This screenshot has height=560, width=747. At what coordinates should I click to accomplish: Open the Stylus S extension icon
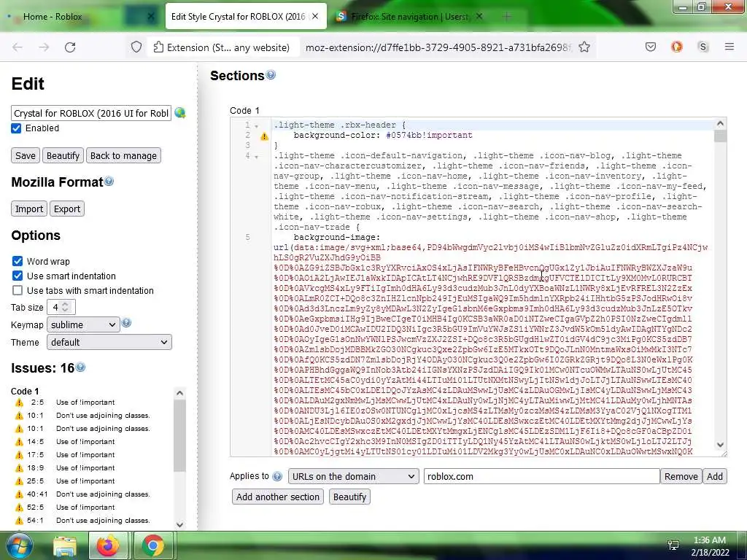pyautogui.click(x=703, y=47)
